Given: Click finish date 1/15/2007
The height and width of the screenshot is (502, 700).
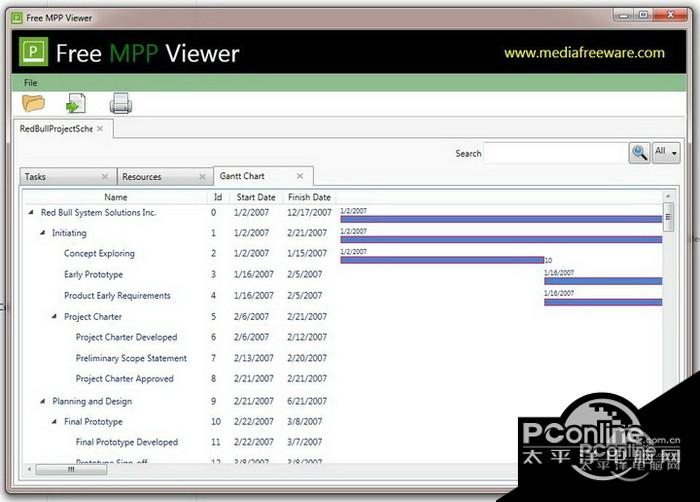Looking at the screenshot, I should tap(307, 253).
